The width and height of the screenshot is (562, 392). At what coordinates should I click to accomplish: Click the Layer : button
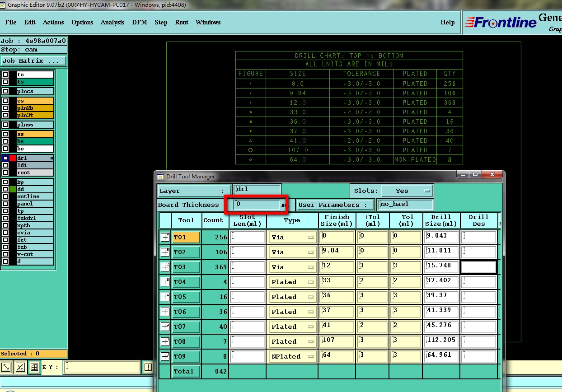coord(194,191)
